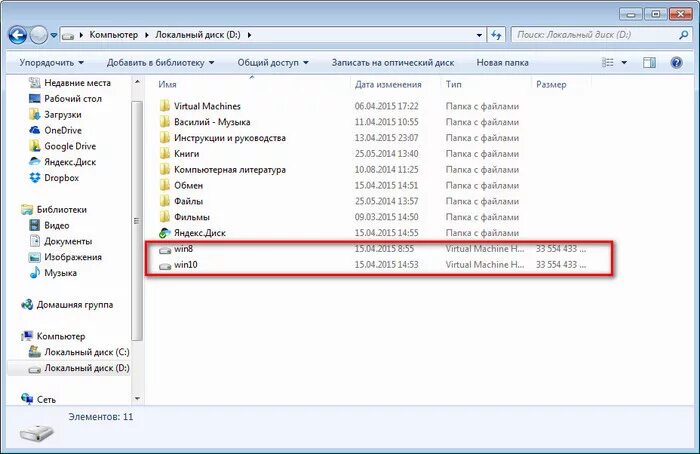Click the Google Drive folder icon
Image resolution: width=700 pixels, height=454 pixels.
[34, 146]
